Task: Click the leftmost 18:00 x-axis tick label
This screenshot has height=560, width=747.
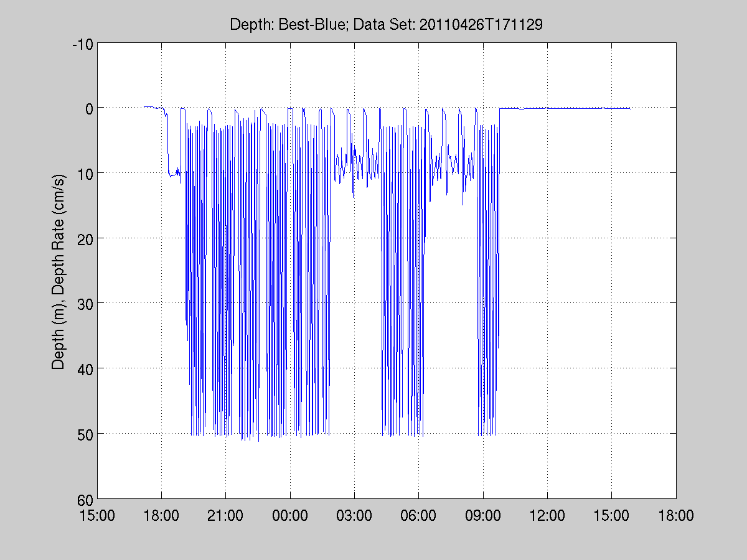Action: click(x=161, y=516)
